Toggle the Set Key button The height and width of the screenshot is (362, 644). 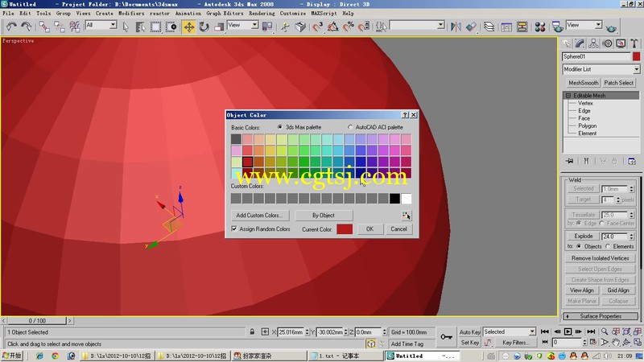point(470,343)
